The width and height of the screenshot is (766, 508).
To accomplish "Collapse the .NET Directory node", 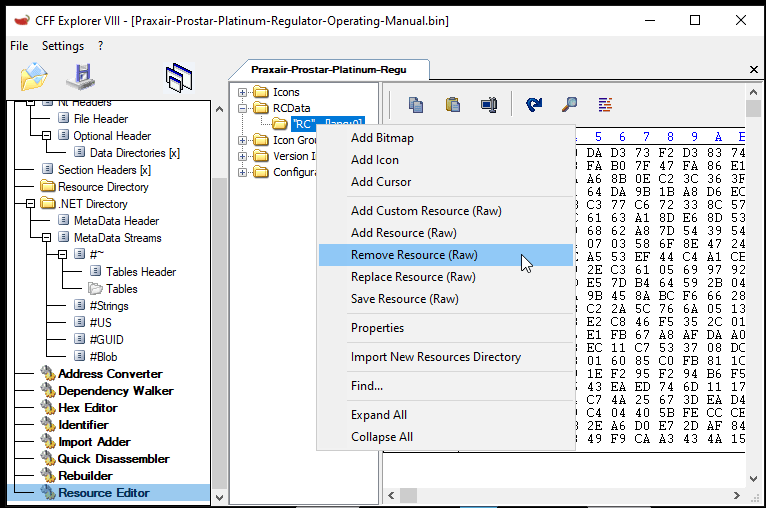I will 32,204.
